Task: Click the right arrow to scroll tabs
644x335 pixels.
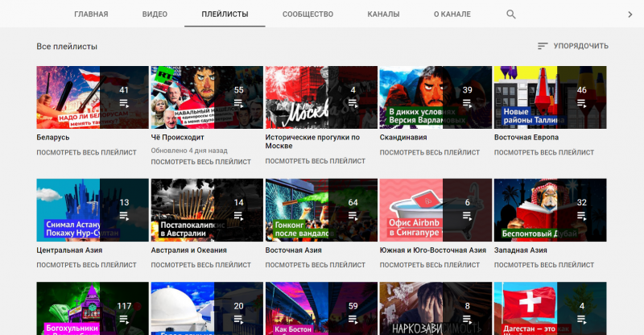Action: (x=630, y=14)
